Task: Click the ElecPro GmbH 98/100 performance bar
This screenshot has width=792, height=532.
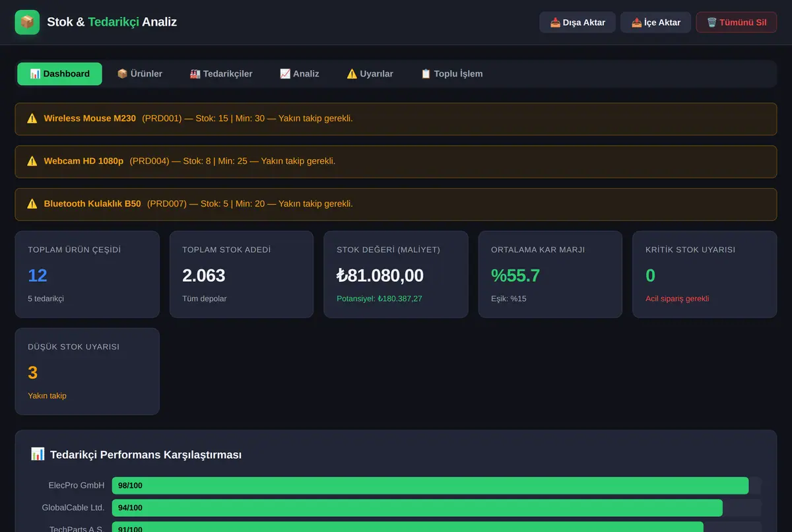Action: pos(430,485)
